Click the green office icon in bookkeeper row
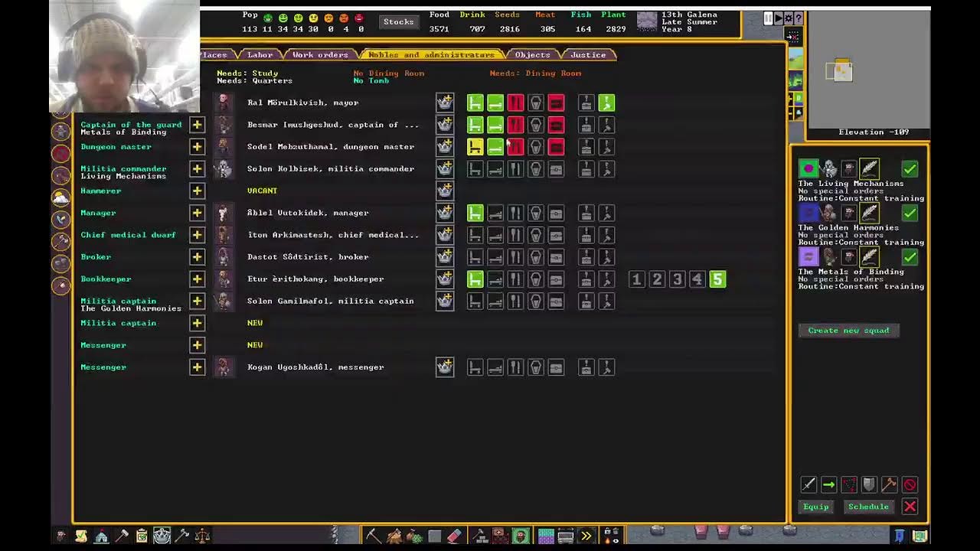 pyautogui.click(x=475, y=279)
